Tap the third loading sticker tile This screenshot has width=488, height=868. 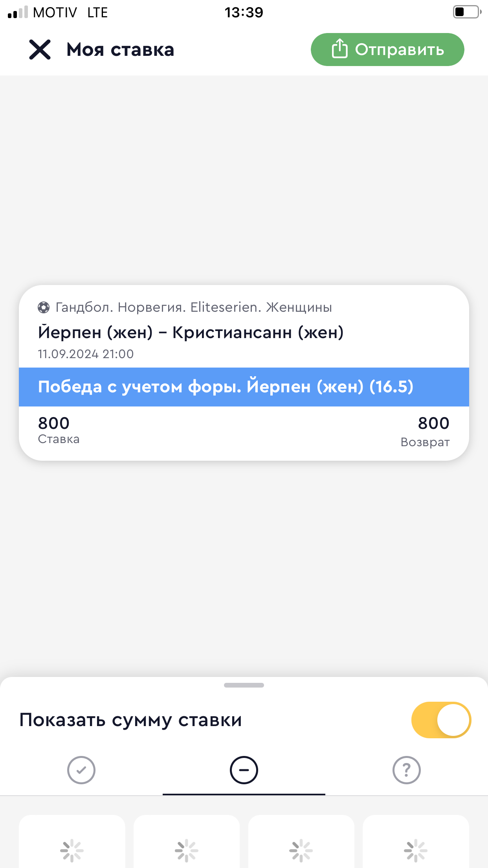point(301,845)
